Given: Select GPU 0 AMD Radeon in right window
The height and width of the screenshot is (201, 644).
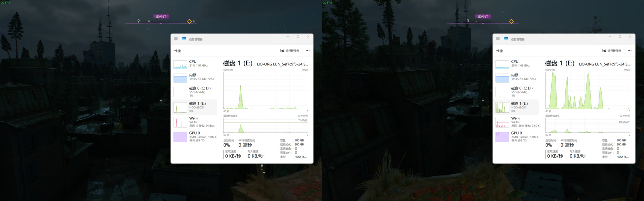Looking at the screenshot, I should click(517, 136).
